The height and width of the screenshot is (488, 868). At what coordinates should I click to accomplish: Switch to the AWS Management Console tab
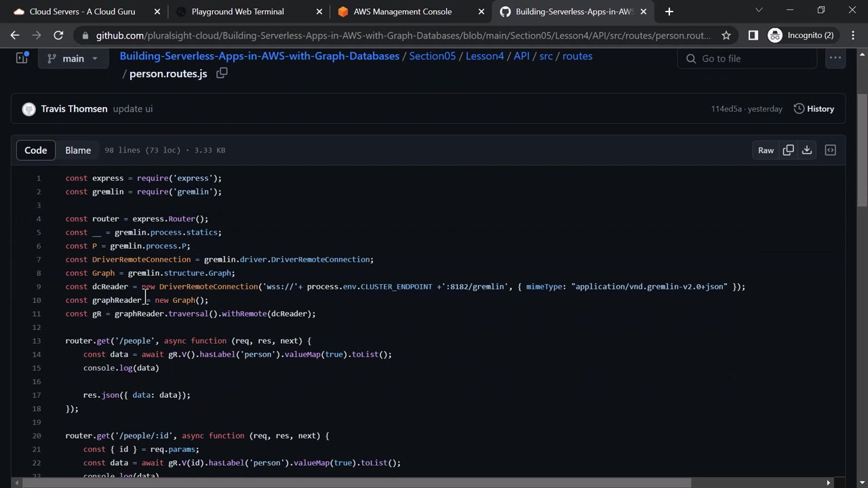pyautogui.click(x=402, y=12)
